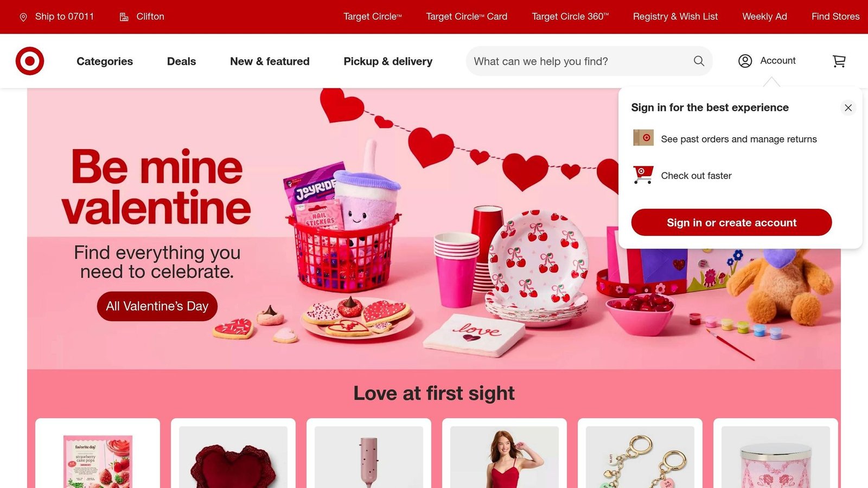
Task: Expand the Categories menu
Action: tap(105, 61)
